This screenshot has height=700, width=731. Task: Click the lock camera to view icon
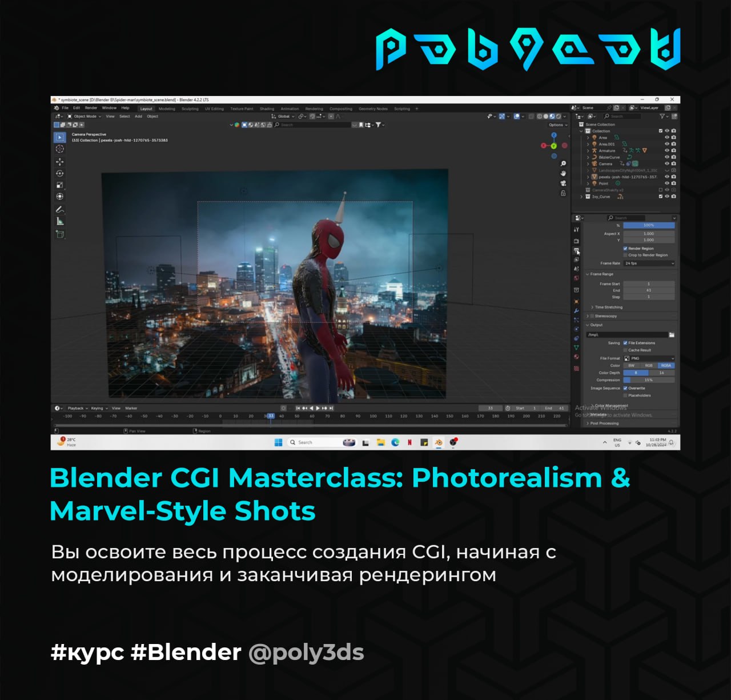563,193
